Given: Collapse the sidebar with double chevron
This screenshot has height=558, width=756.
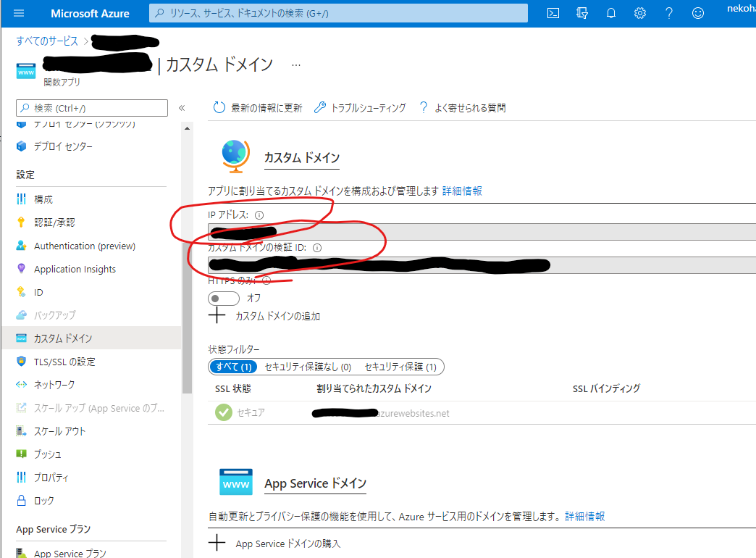Looking at the screenshot, I should pos(182,108).
